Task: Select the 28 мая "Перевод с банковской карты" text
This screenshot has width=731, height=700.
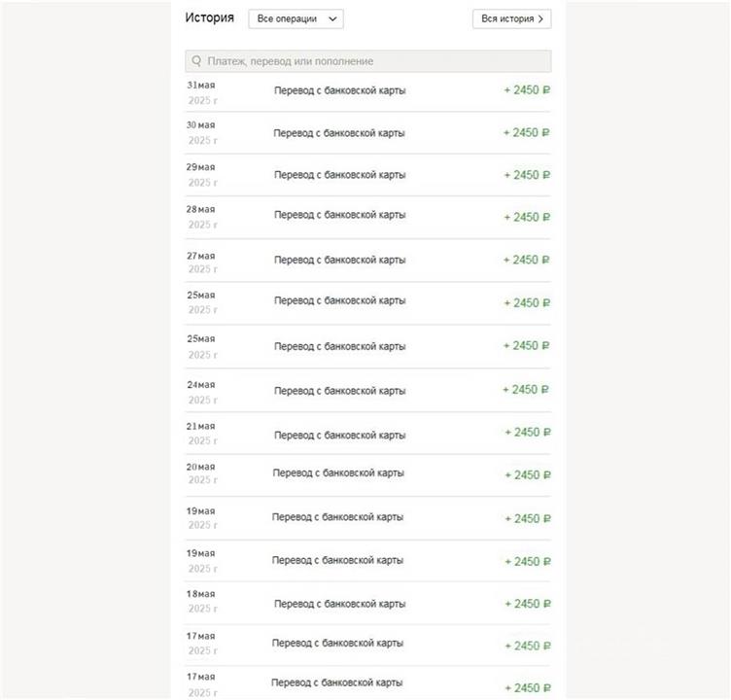Action: click(x=339, y=215)
